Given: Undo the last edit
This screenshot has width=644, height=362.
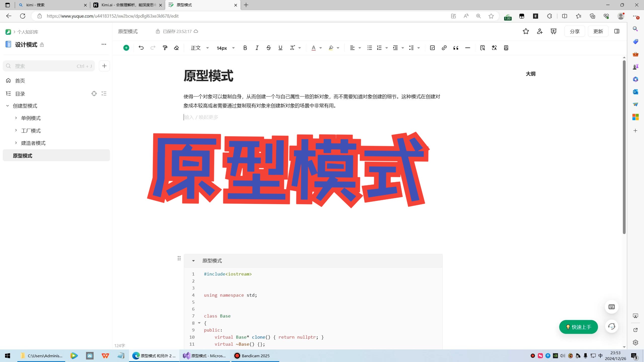Looking at the screenshot, I should (141, 48).
